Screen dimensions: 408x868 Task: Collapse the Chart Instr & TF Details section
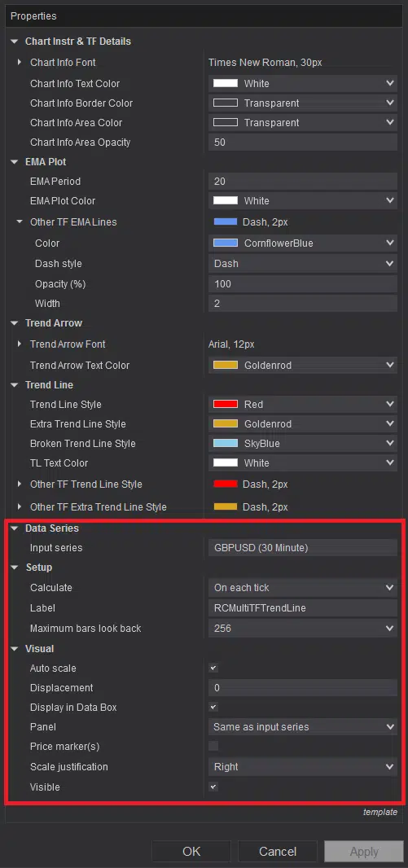pos(15,42)
